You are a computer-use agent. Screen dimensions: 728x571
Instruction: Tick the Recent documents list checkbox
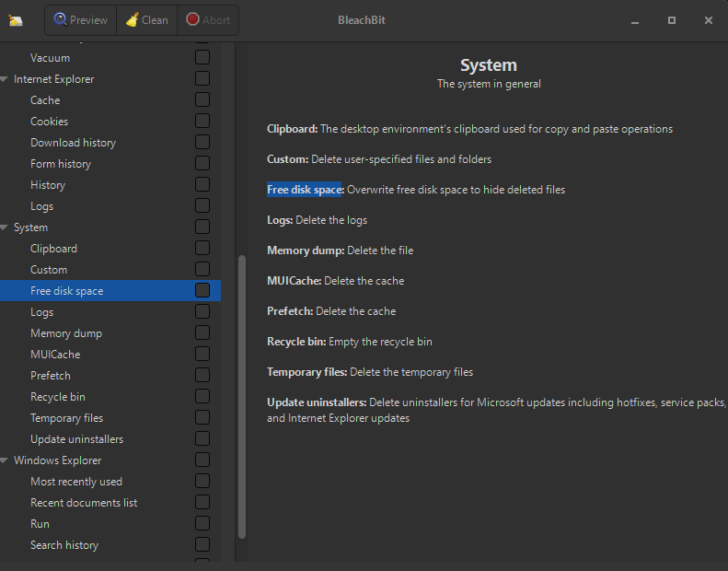[202, 502]
